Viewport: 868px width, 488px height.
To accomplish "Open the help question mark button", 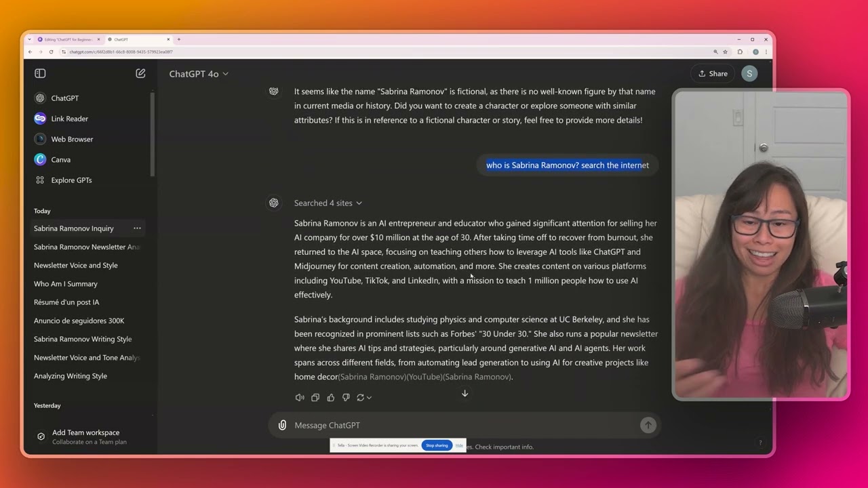I will (x=760, y=443).
